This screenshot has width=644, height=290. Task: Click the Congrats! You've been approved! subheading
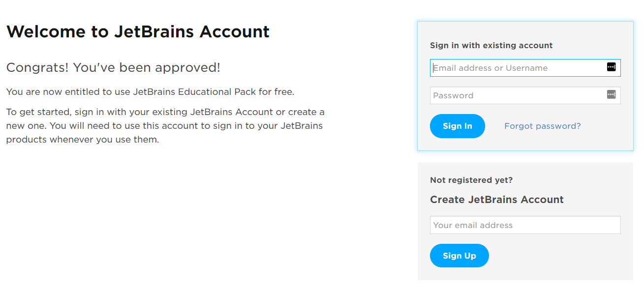point(113,67)
